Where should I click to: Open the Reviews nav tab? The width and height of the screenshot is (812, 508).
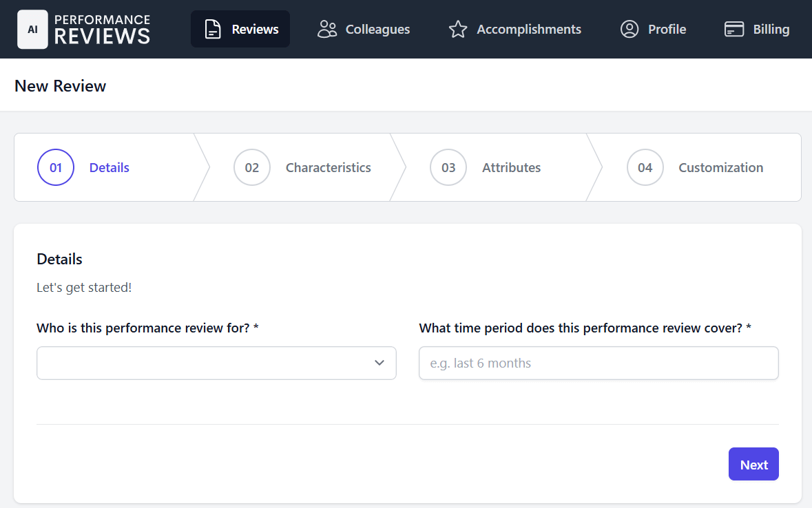point(240,29)
